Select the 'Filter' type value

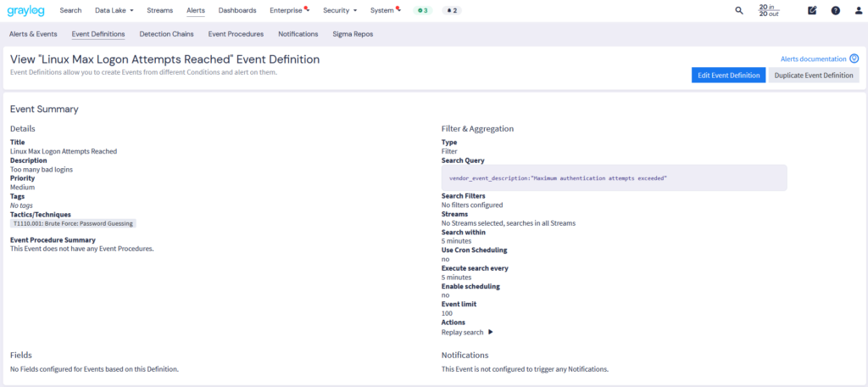point(449,151)
